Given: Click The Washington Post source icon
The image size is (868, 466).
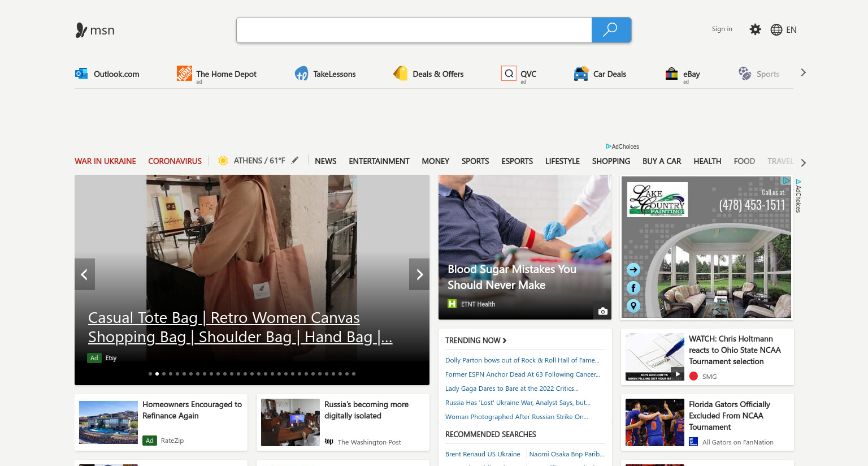Looking at the screenshot, I should click(329, 442).
